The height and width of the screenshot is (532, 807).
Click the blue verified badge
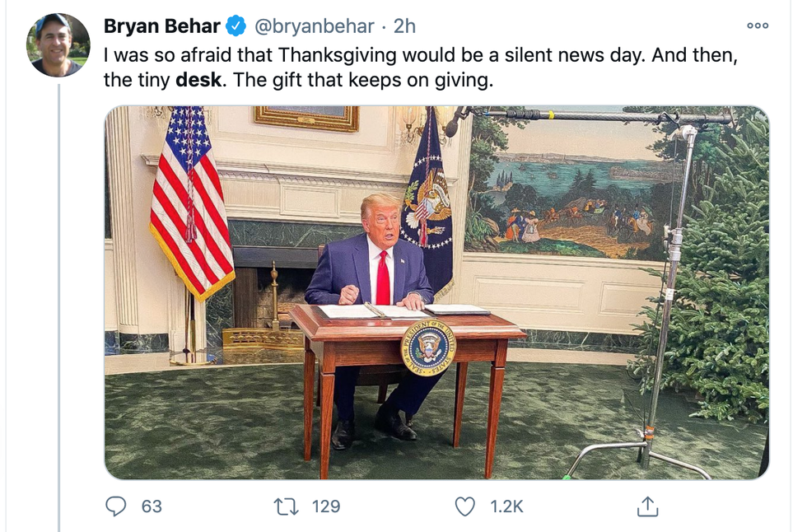tap(236, 26)
